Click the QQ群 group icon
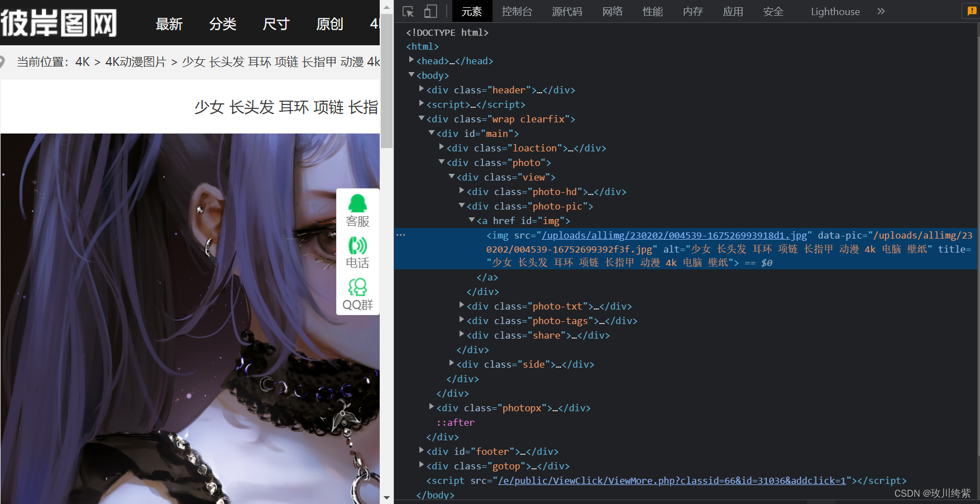980x504 pixels. point(357,294)
